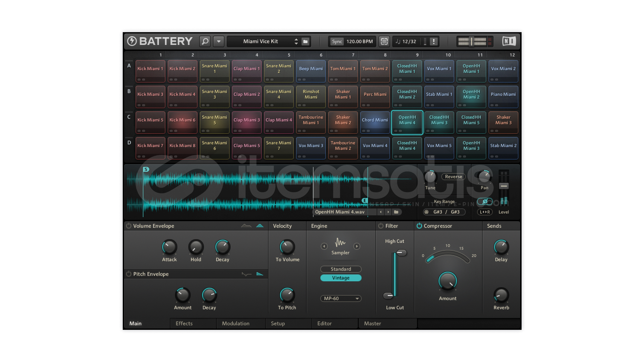Click the Pitch Envelope Amount knob

pyautogui.click(x=182, y=295)
